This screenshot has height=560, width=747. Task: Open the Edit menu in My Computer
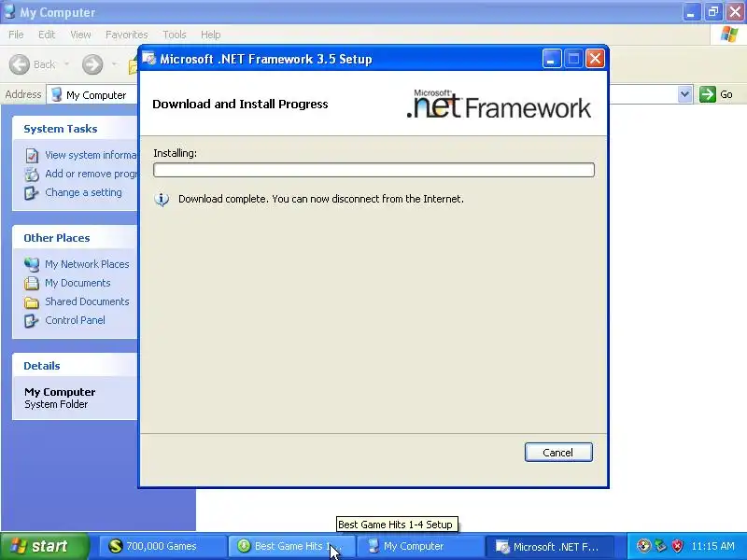(47, 35)
